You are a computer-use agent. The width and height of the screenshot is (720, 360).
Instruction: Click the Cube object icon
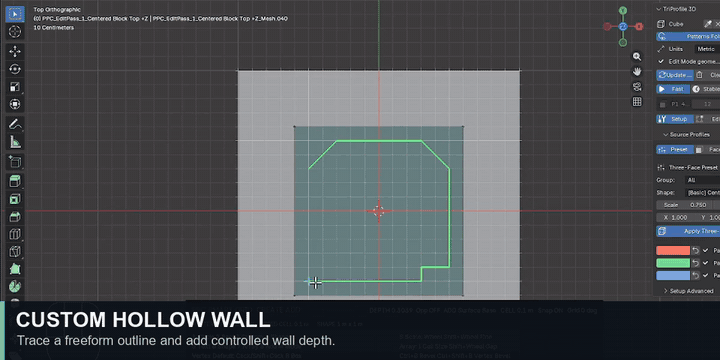coord(661,24)
